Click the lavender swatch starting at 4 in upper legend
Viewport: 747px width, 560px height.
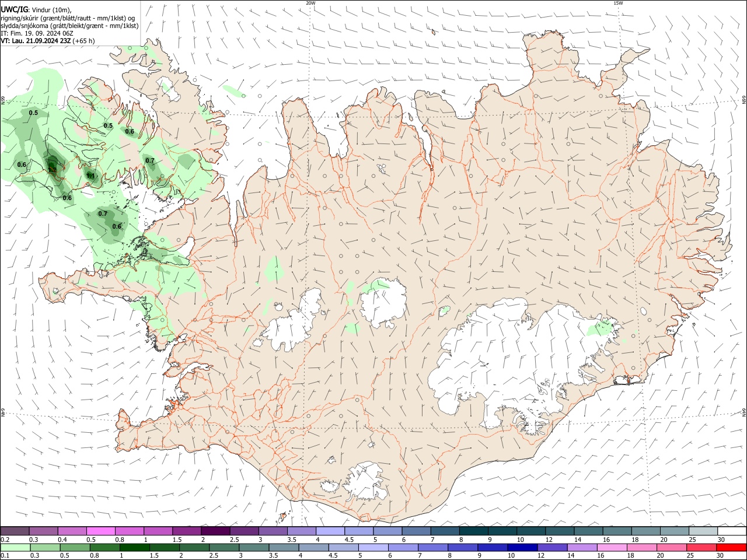pos(330,531)
